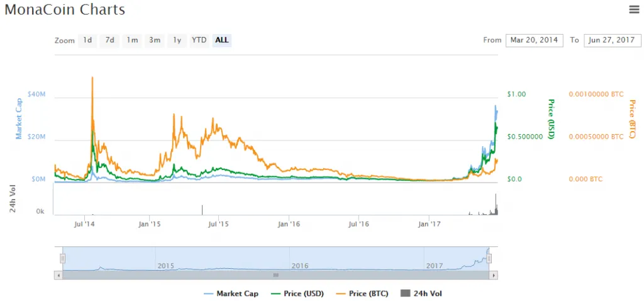Click the 0.00100000 BTC axis label
Screen dimensions: 644x301
[596, 94]
